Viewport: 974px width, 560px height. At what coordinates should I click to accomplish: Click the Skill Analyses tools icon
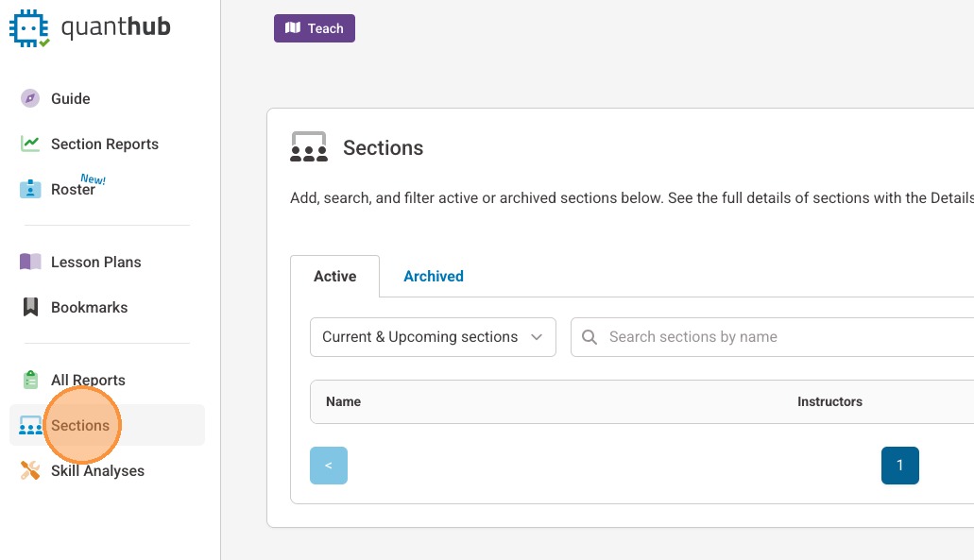click(x=30, y=470)
